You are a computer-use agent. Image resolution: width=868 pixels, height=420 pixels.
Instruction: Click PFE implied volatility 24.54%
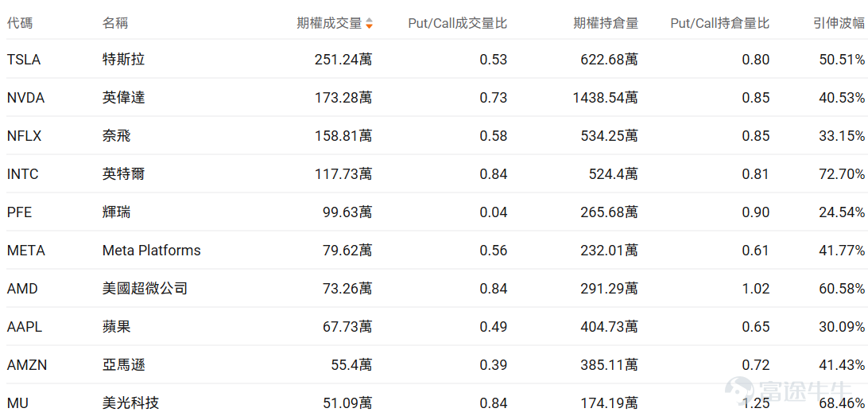pyautogui.click(x=842, y=212)
